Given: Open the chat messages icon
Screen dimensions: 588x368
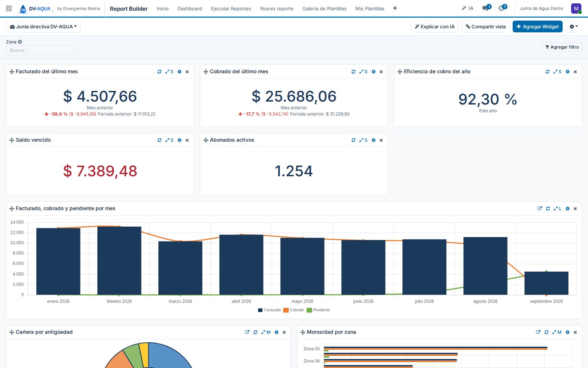Looking at the screenshot, I should pos(486,8).
